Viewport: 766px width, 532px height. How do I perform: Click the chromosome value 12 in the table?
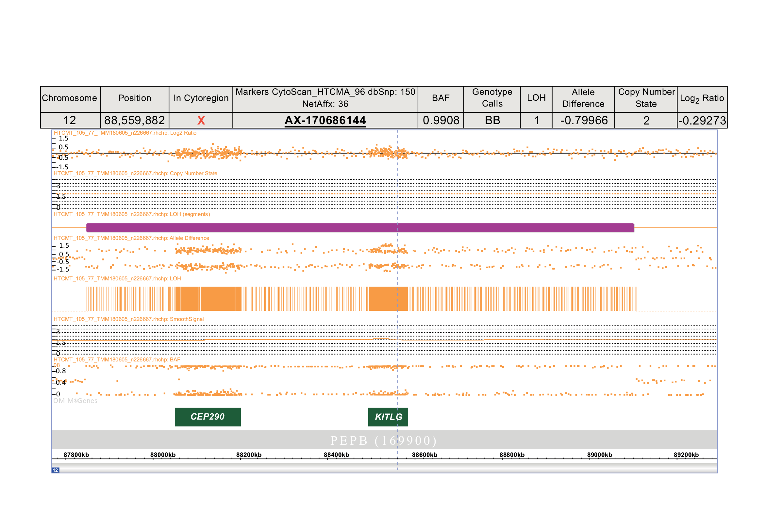70,120
